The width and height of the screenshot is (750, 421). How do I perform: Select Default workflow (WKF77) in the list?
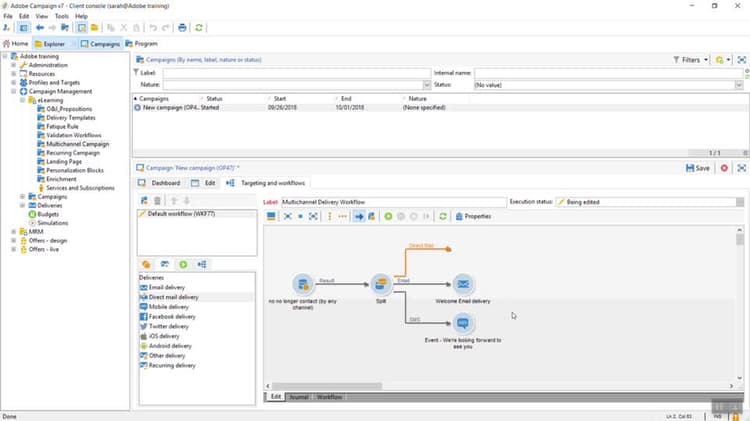pos(197,214)
